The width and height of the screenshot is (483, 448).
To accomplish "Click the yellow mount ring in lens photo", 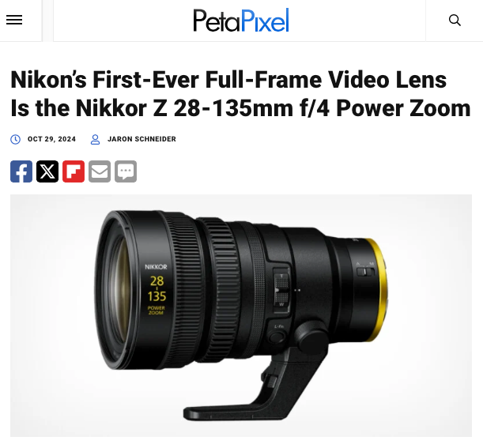I will pyautogui.click(x=378, y=290).
